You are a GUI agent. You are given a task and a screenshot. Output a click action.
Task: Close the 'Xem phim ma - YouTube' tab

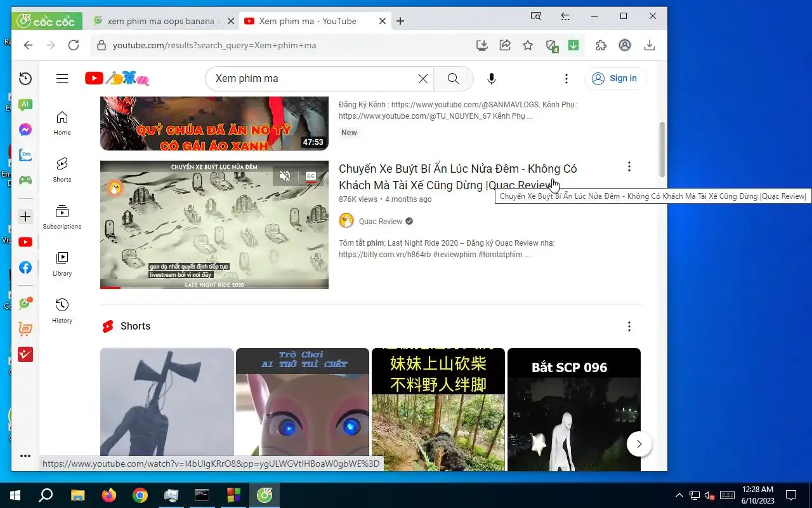tap(383, 21)
